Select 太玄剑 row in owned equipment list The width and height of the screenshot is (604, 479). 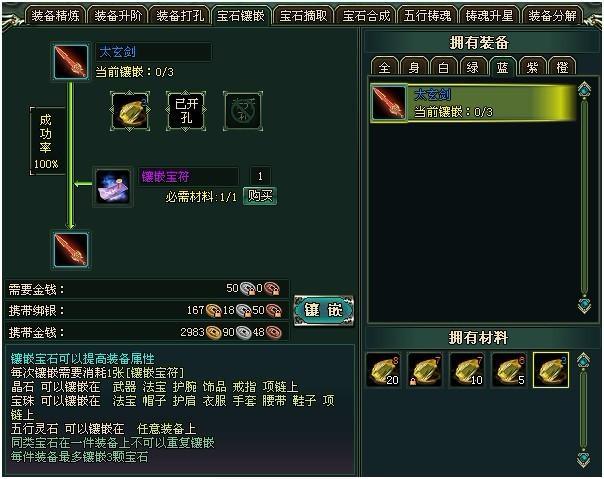tap(472, 103)
